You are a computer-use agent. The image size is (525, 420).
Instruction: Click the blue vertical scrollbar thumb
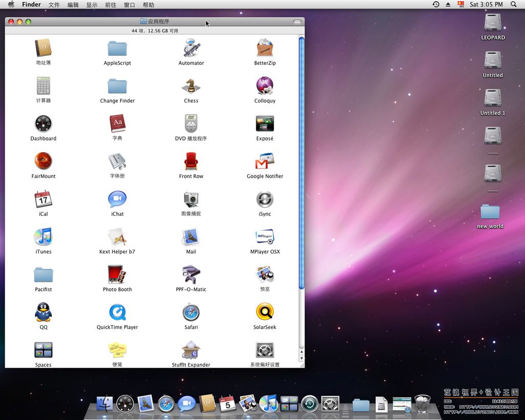(301, 163)
